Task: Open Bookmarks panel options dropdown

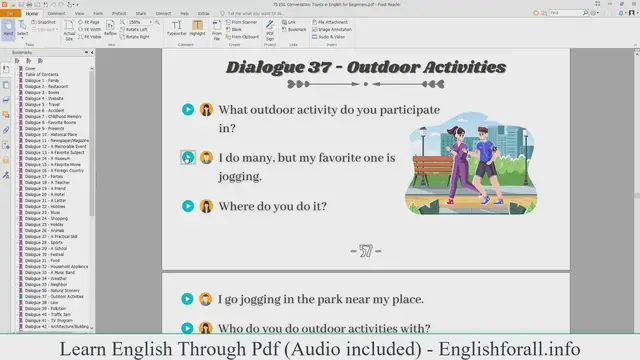Action: pyautogui.click(x=86, y=52)
